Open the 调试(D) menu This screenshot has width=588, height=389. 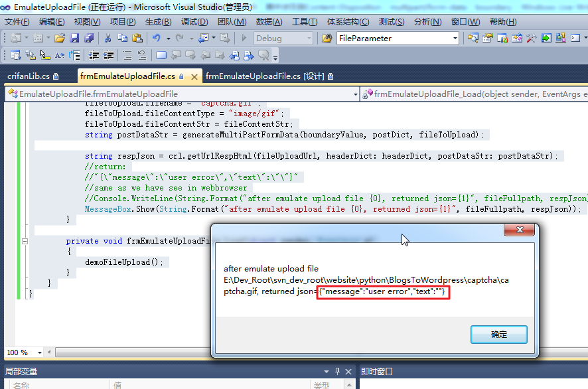coord(194,22)
